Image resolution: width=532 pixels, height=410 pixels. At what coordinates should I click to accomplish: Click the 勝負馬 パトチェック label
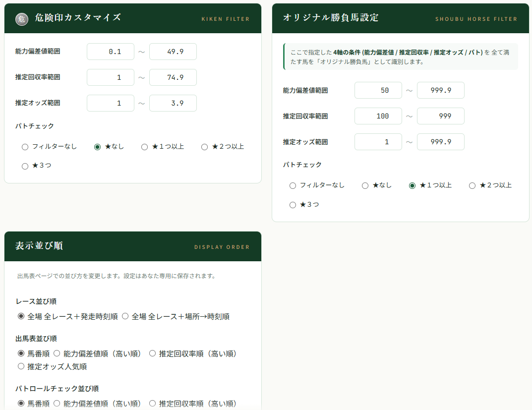(x=302, y=165)
